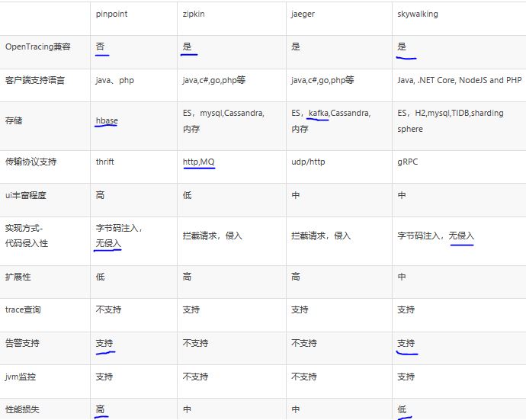Click the jvm监控 row label
The height and width of the screenshot is (420, 526).
coord(21,377)
